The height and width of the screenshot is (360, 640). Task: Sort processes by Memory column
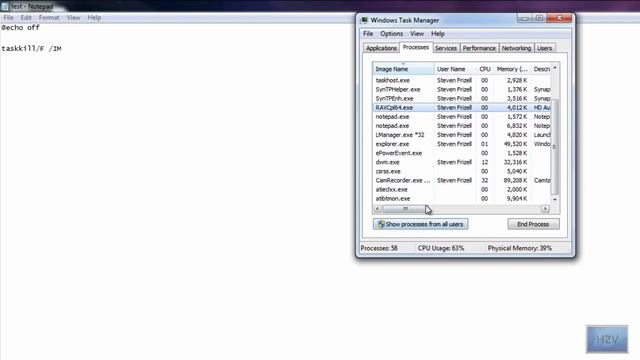[x=512, y=69]
